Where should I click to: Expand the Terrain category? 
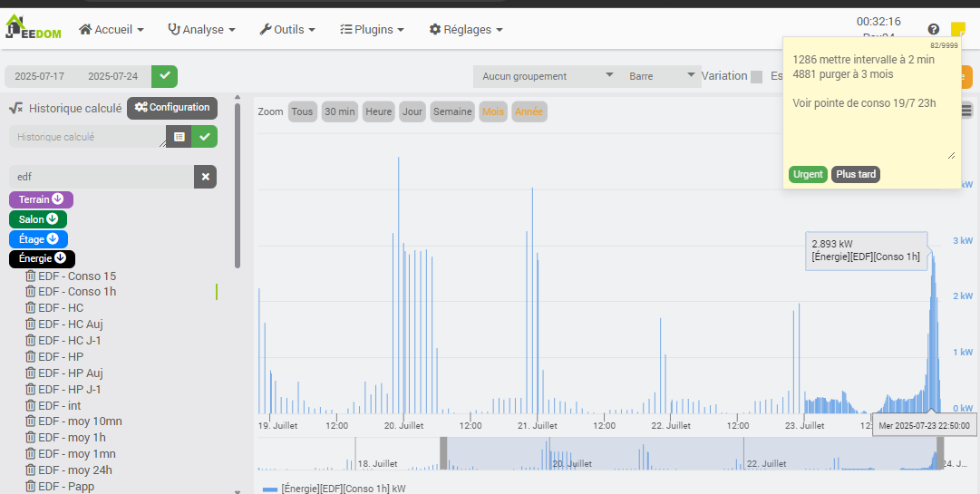point(42,199)
